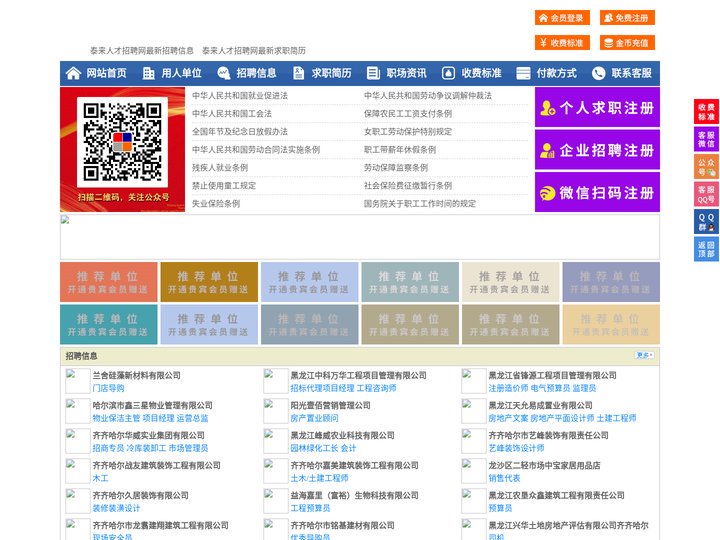Click the red 收费标准 side floating button
720x540 pixels.
tap(706, 112)
